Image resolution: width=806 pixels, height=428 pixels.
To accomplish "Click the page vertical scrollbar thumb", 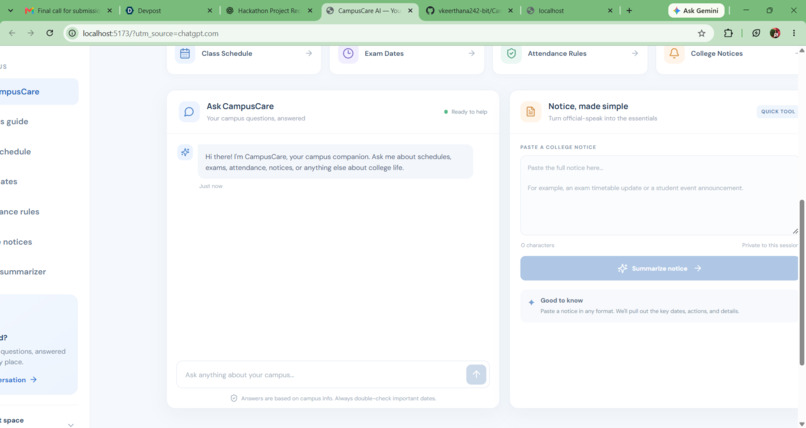I will (801, 283).
